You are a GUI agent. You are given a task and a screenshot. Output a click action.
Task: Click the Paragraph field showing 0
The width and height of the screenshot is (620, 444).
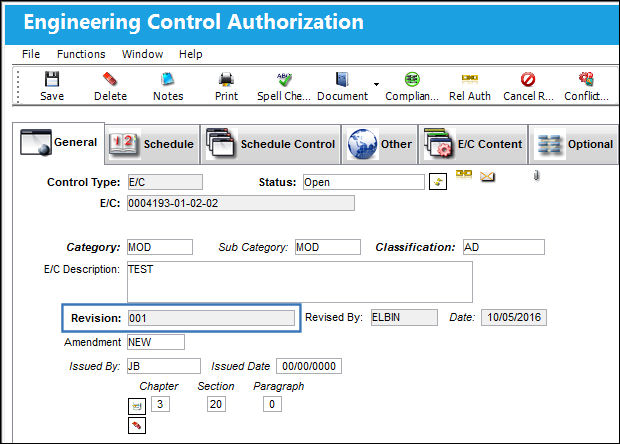pyautogui.click(x=272, y=404)
